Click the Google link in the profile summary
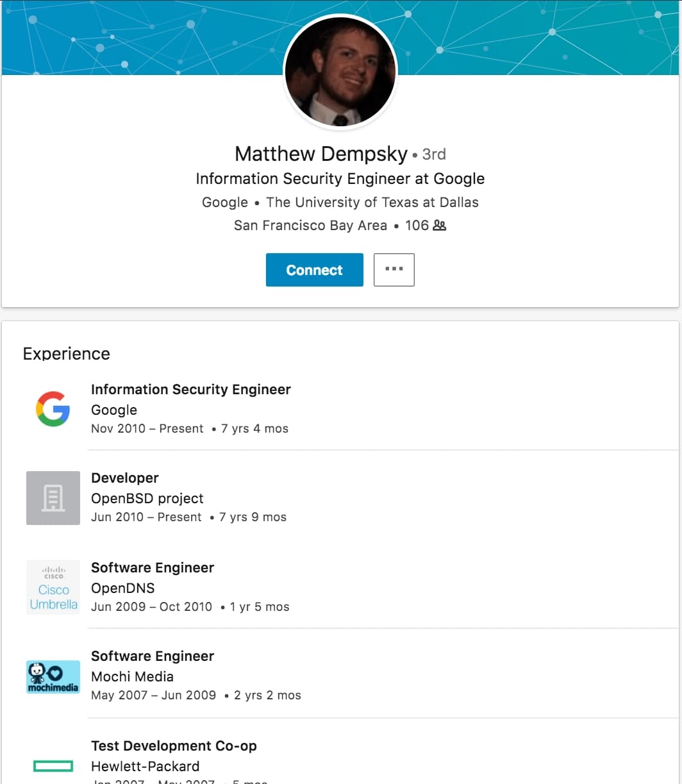Image resolution: width=682 pixels, height=784 pixels. click(x=224, y=202)
